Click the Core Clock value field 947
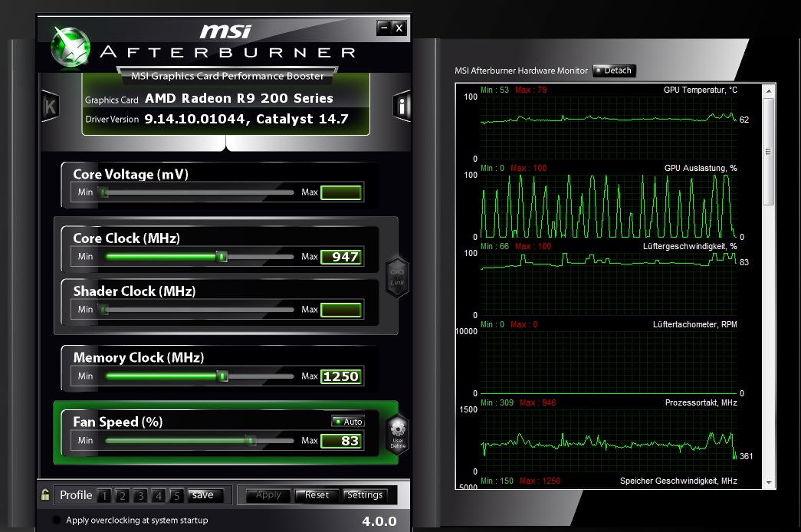Viewport: 801px width, 532px height. (x=341, y=257)
